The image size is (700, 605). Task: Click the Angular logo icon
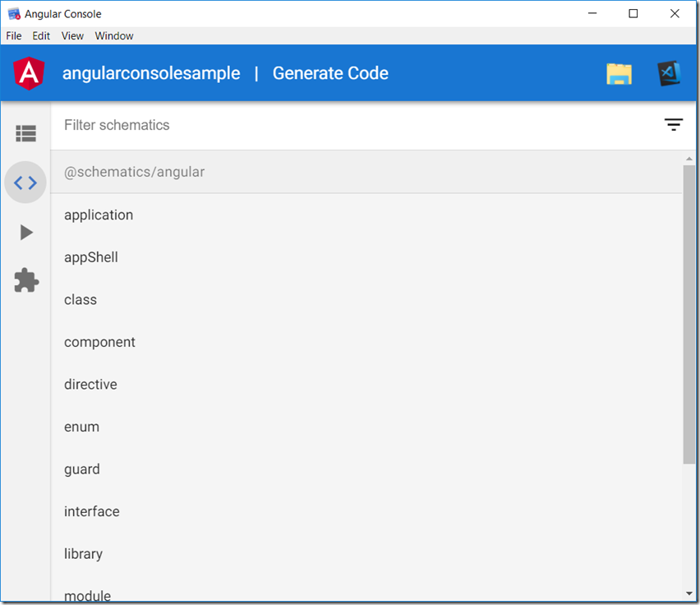(29, 73)
